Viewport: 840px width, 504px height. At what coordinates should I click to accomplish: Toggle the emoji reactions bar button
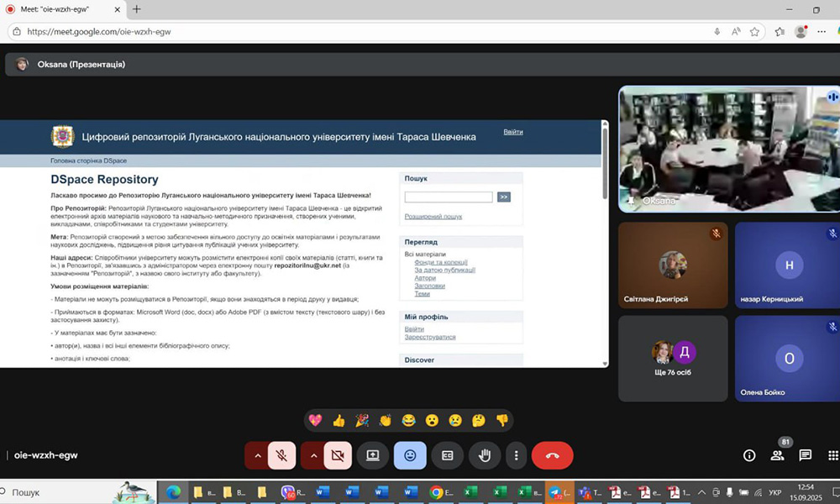coord(410,455)
